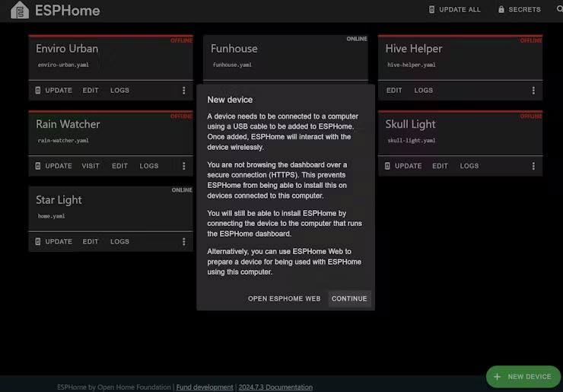Click Open ESPHome Web button
563x392 pixels.
tap(284, 298)
